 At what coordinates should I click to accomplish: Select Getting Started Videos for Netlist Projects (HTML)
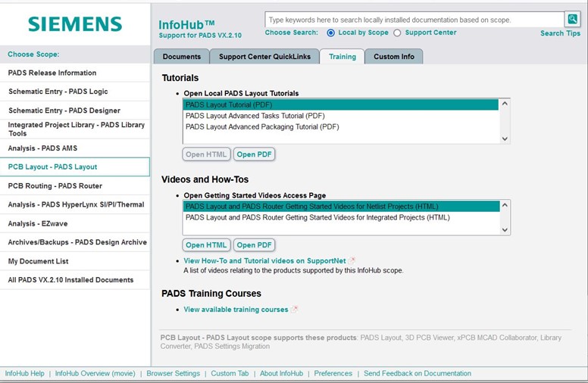(x=341, y=206)
